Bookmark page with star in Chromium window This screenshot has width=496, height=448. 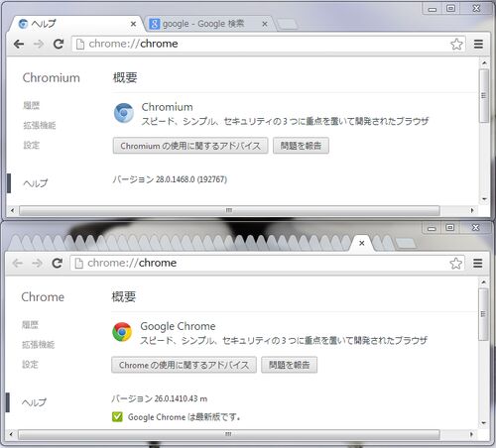pos(456,44)
